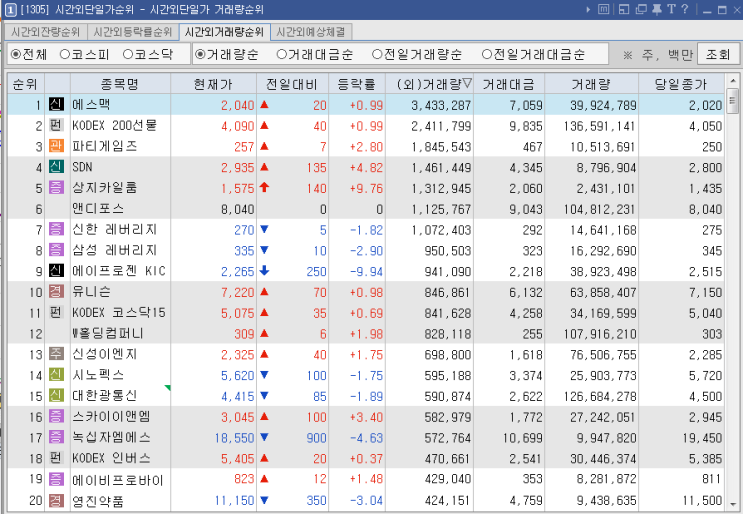Click the green 신 badge next to SDN

tap(56, 167)
